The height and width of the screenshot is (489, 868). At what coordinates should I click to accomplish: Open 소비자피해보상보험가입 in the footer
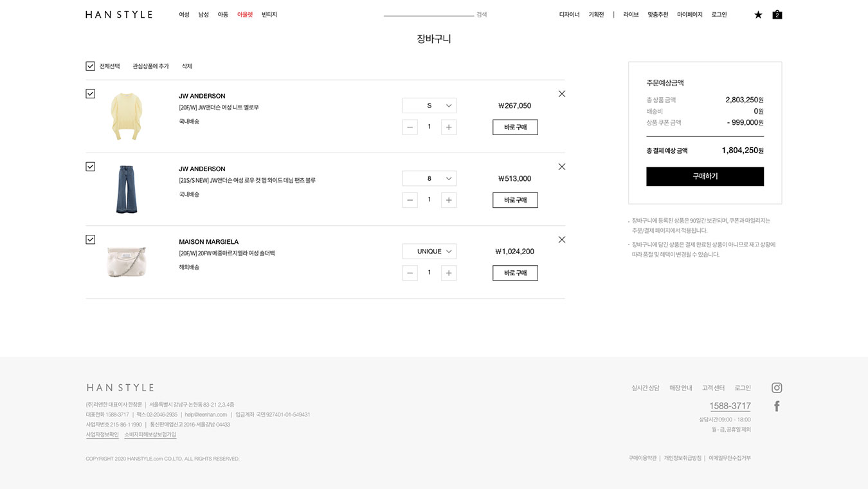point(150,435)
